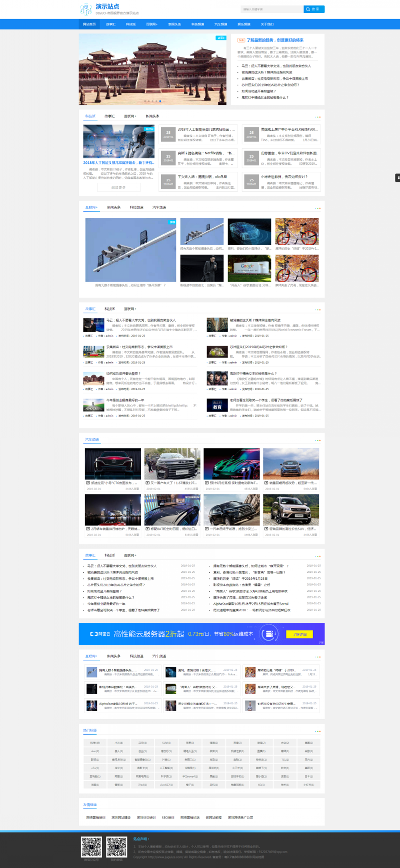
Task: Open 汽车频道 in the top navigation bar
Action: tap(220, 24)
